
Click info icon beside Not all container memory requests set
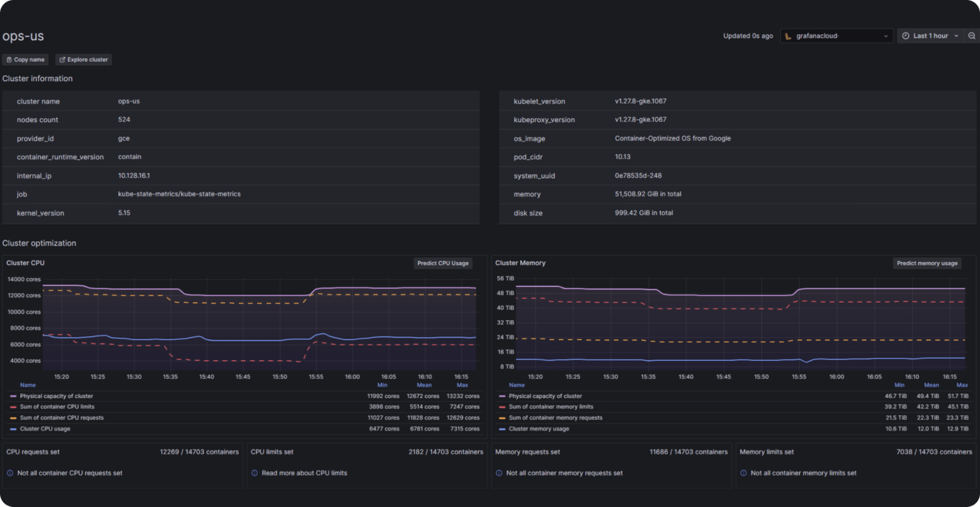click(499, 473)
